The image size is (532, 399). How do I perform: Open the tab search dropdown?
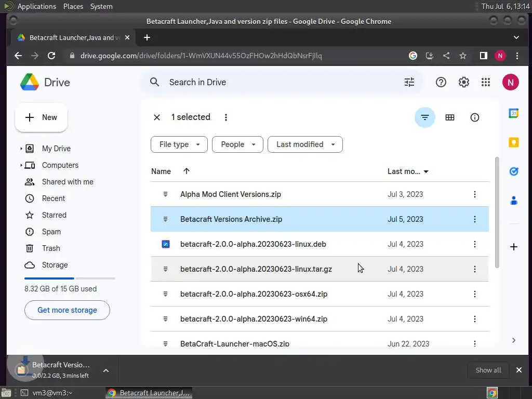point(516,37)
